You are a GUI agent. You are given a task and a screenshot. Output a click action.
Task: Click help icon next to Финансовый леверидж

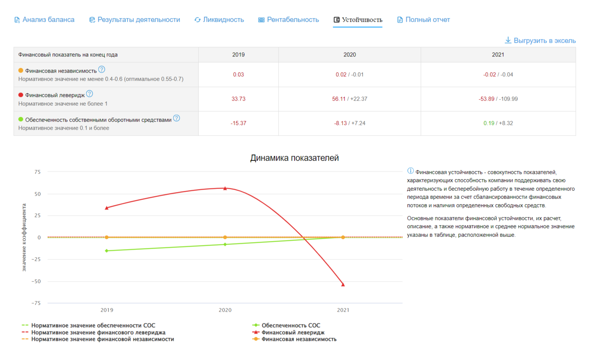pyautogui.click(x=90, y=94)
